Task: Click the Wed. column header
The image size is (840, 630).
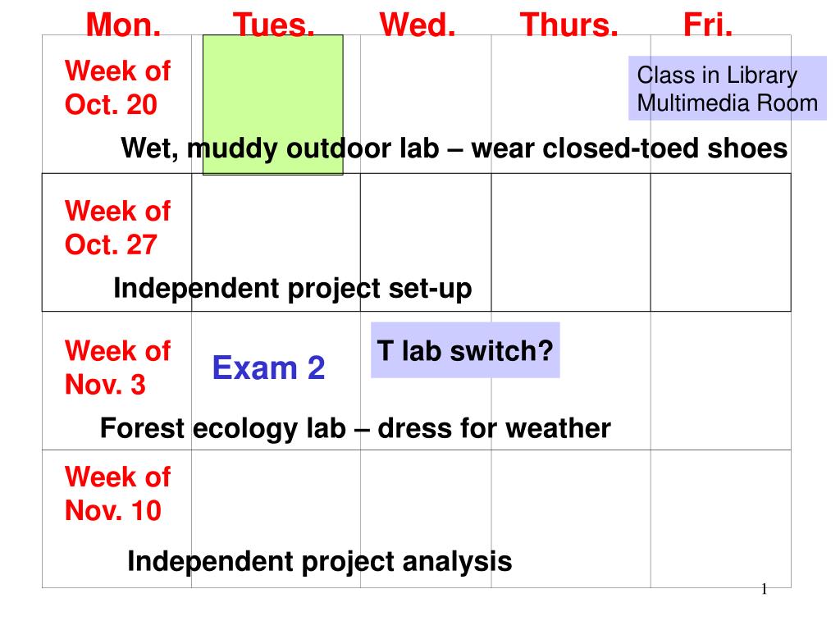Action: [x=418, y=25]
